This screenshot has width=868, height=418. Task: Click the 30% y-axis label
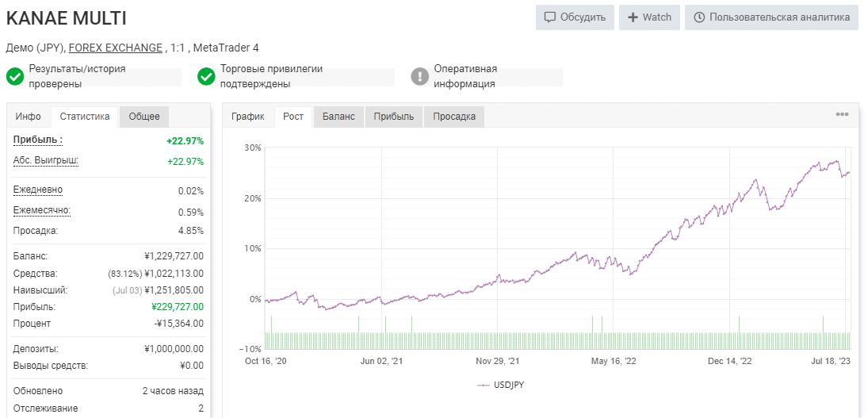point(252,148)
